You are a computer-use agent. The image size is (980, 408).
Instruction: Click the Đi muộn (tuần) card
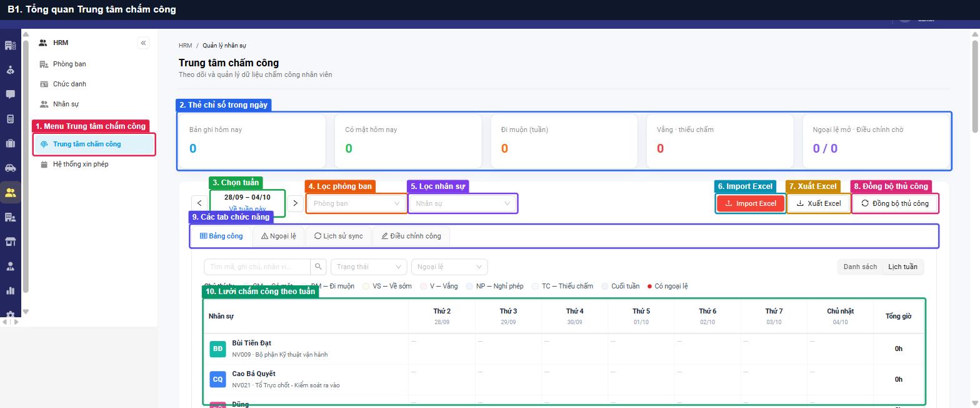pyautogui.click(x=564, y=141)
